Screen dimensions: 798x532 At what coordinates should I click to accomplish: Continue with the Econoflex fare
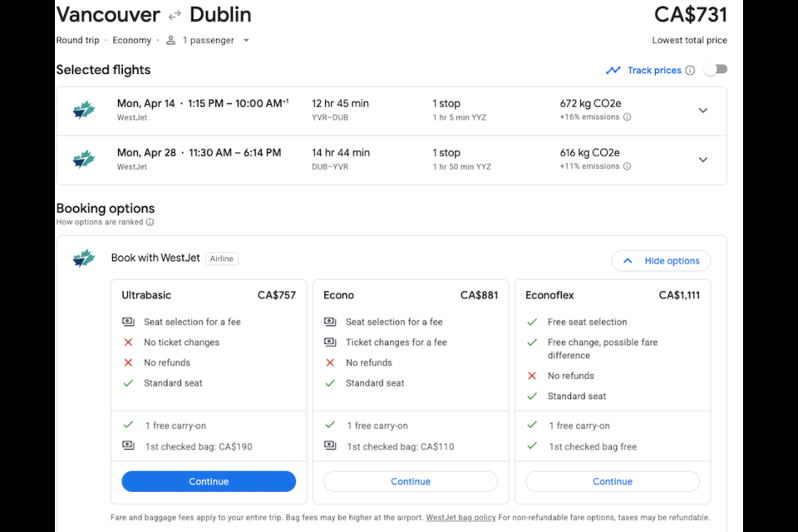[x=613, y=481]
